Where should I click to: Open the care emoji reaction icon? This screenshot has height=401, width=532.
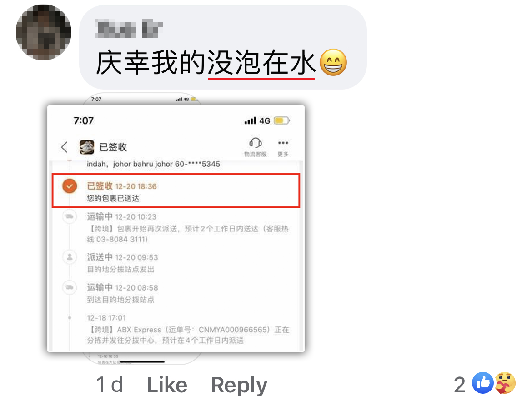pyautogui.click(x=505, y=383)
